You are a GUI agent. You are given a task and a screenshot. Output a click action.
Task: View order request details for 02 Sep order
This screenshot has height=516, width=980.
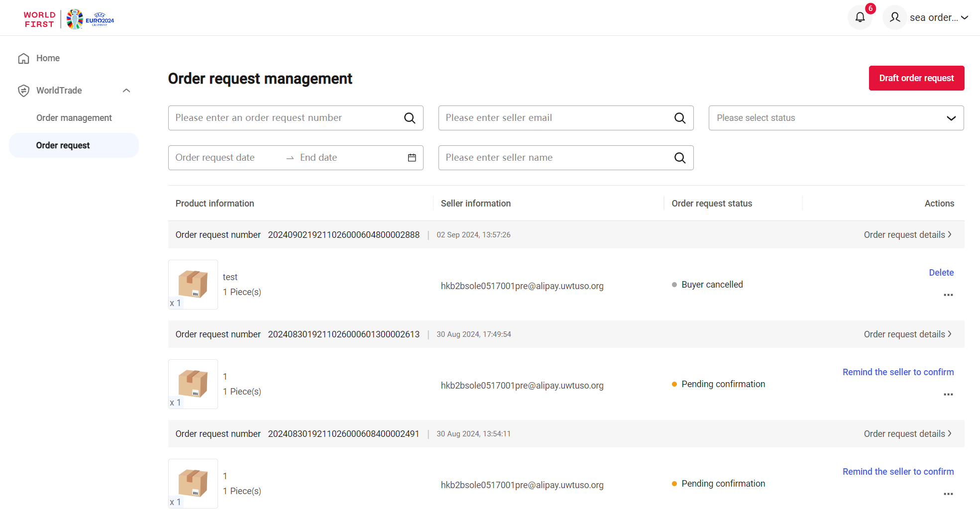point(907,235)
